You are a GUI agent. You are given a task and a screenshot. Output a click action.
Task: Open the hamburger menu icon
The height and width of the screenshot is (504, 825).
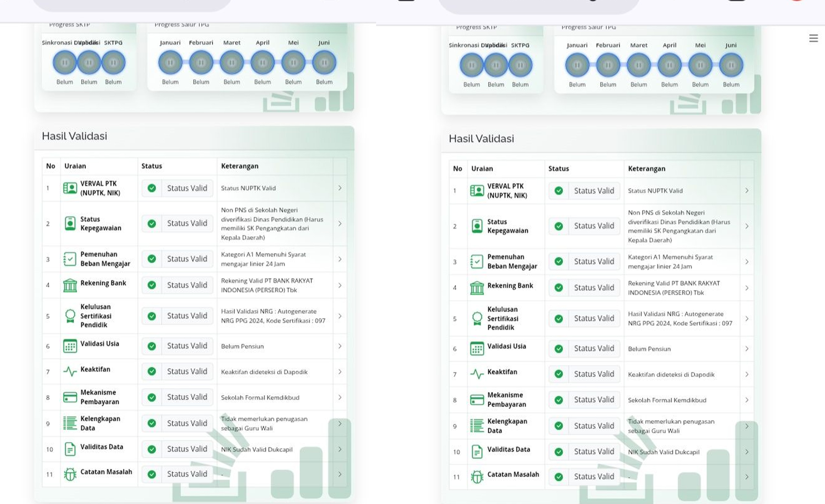tap(813, 38)
